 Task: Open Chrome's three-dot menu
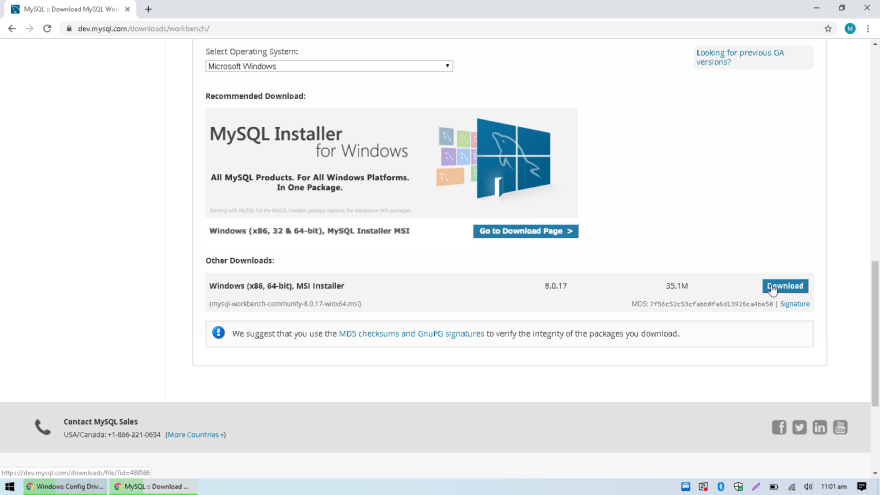868,29
